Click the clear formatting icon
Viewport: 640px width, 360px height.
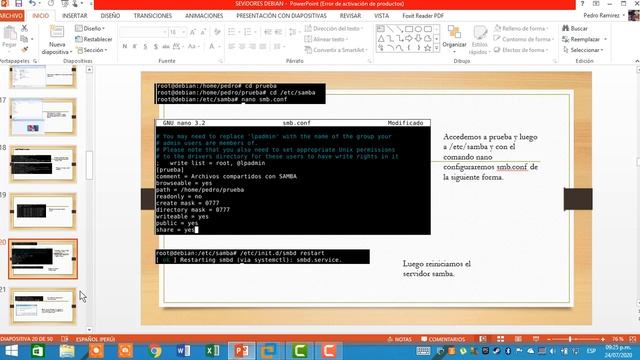[x=217, y=32]
